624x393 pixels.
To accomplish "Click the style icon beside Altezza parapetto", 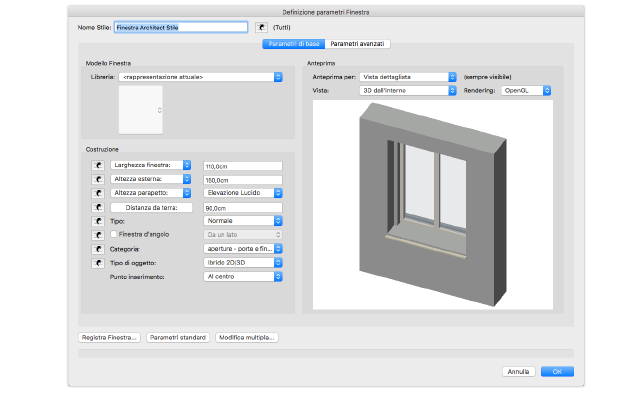I will coord(98,193).
